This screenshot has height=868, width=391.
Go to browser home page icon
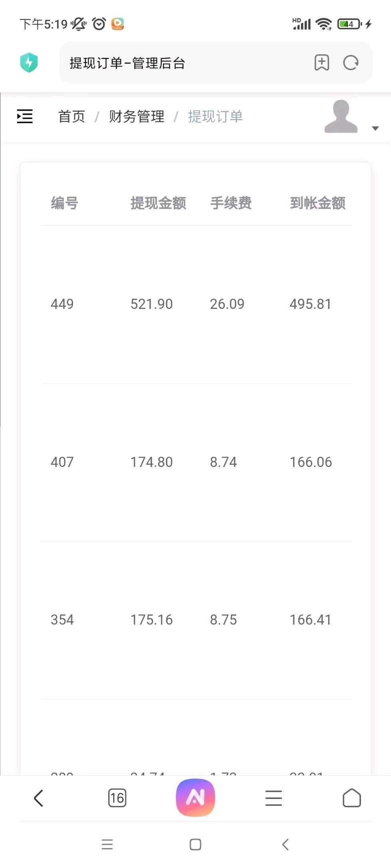click(352, 798)
